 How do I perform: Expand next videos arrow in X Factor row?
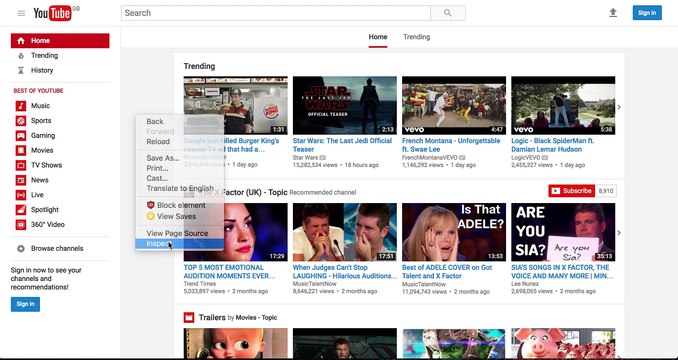click(x=619, y=233)
